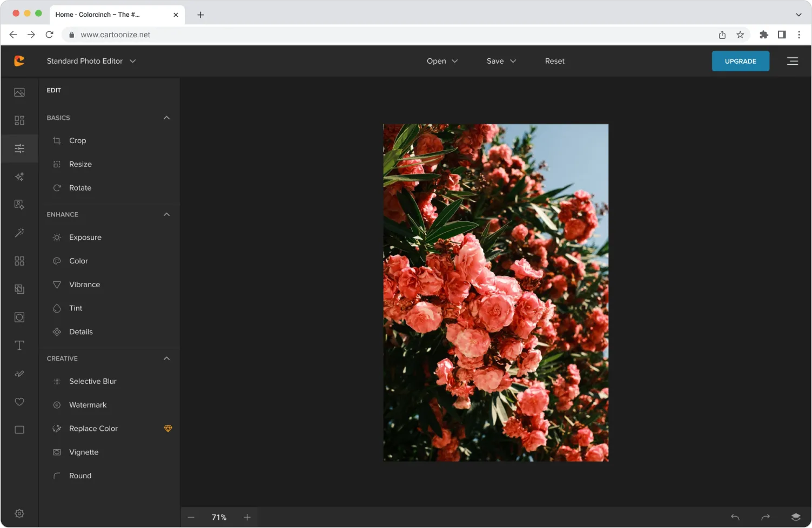This screenshot has height=528, width=812.
Task: Choose the Vignette option
Action: pyautogui.click(x=84, y=452)
